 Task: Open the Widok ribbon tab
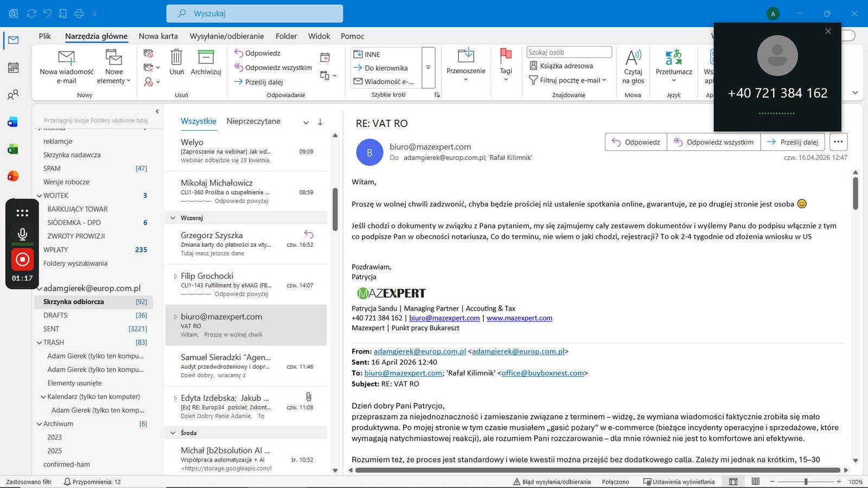[x=319, y=36]
